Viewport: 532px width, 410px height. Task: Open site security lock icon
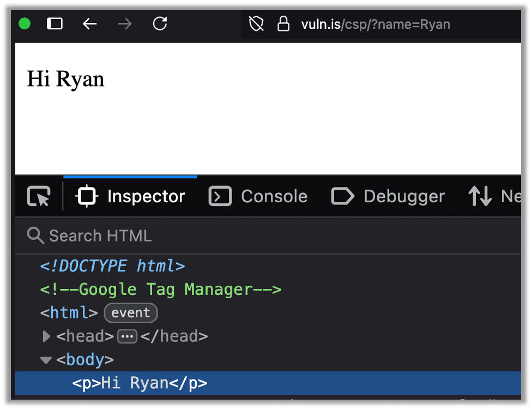283,24
